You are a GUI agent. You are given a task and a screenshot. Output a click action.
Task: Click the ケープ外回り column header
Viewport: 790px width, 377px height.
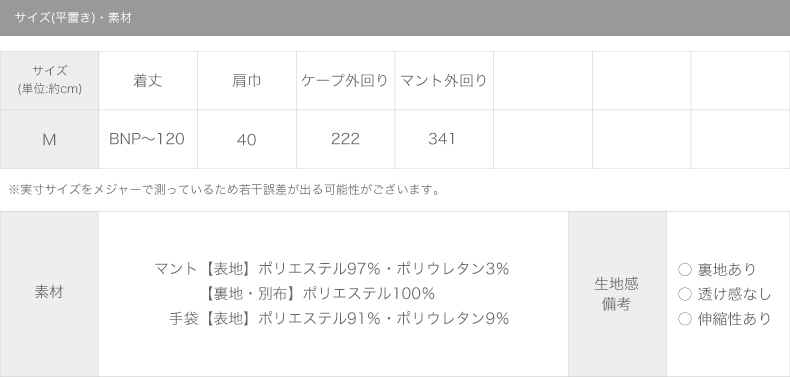(345, 81)
